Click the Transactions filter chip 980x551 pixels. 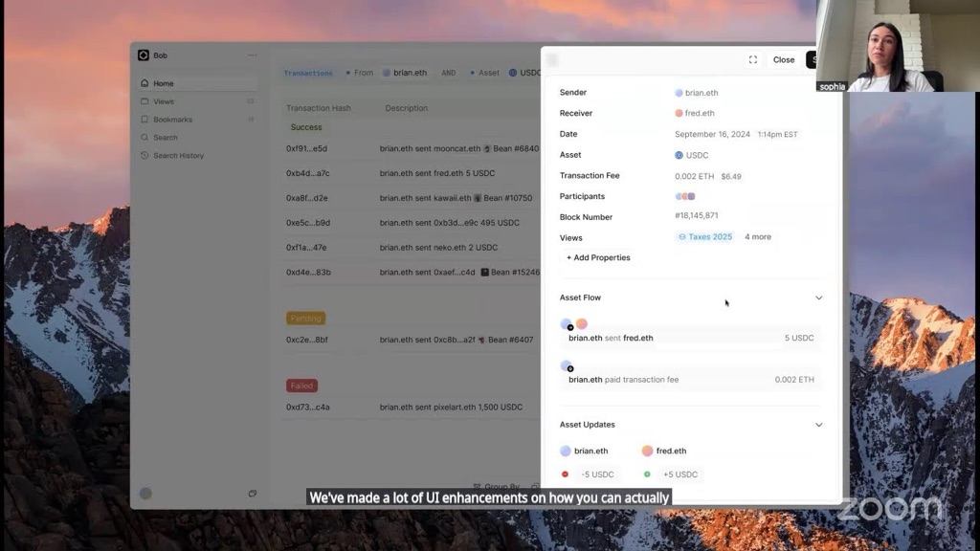coord(308,73)
